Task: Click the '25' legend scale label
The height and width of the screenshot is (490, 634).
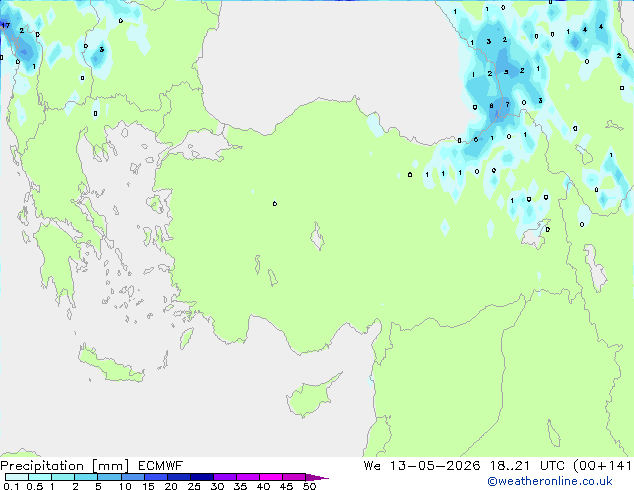Action: point(194,486)
